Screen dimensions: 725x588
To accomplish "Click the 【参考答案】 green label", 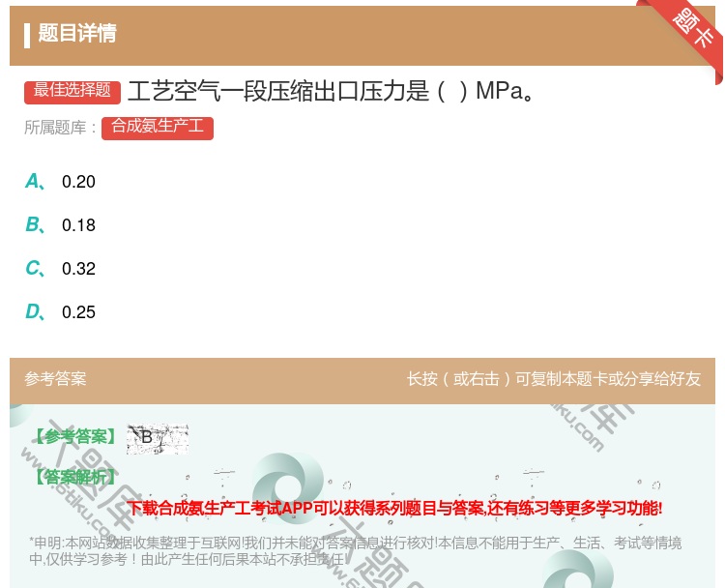I will click(x=75, y=436).
